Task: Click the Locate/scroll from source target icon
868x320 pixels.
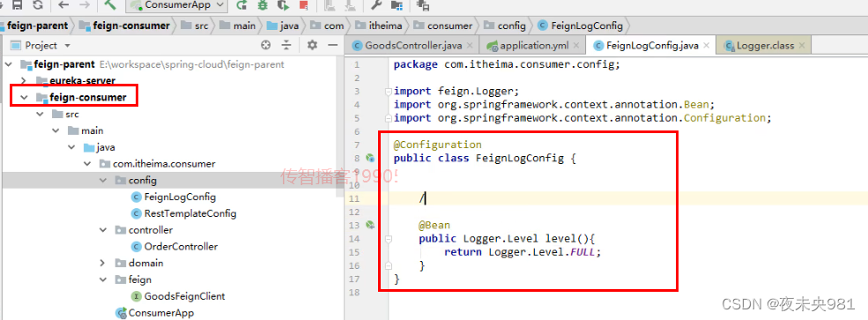Action: [x=266, y=45]
